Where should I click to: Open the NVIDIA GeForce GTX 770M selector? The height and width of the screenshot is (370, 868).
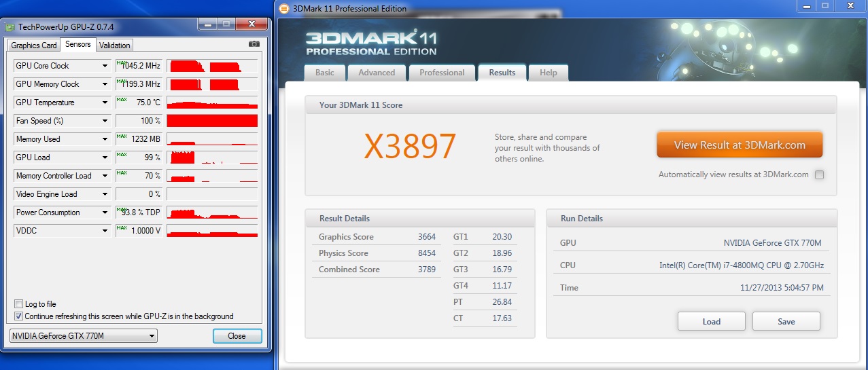coord(84,335)
